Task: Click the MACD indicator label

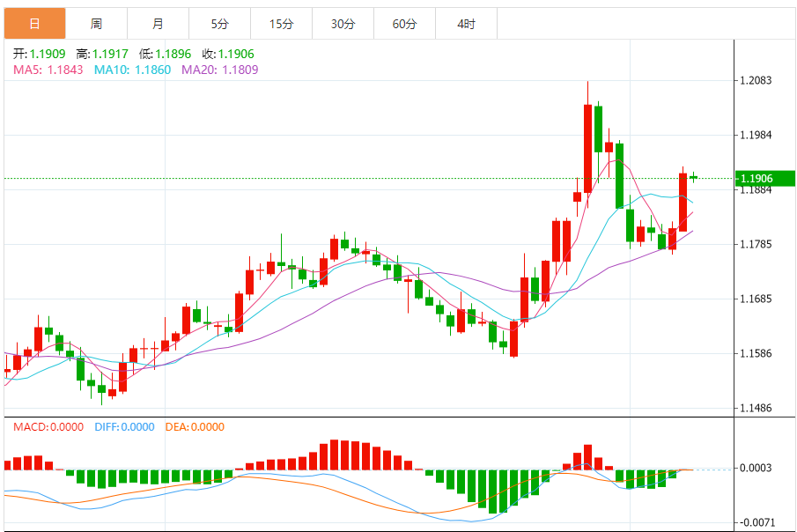Action: pyautogui.click(x=48, y=427)
